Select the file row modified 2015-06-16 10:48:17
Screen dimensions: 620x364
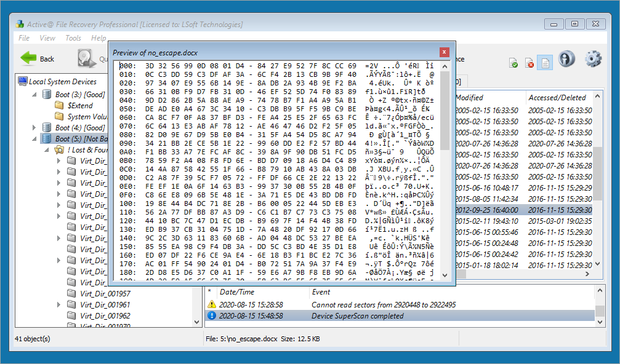524,188
